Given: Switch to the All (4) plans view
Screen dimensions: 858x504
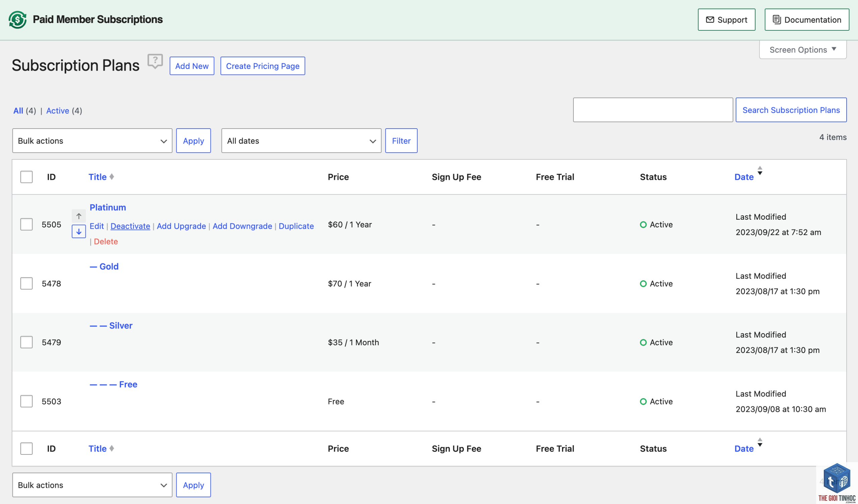Looking at the screenshot, I should click(x=18, y=111).
